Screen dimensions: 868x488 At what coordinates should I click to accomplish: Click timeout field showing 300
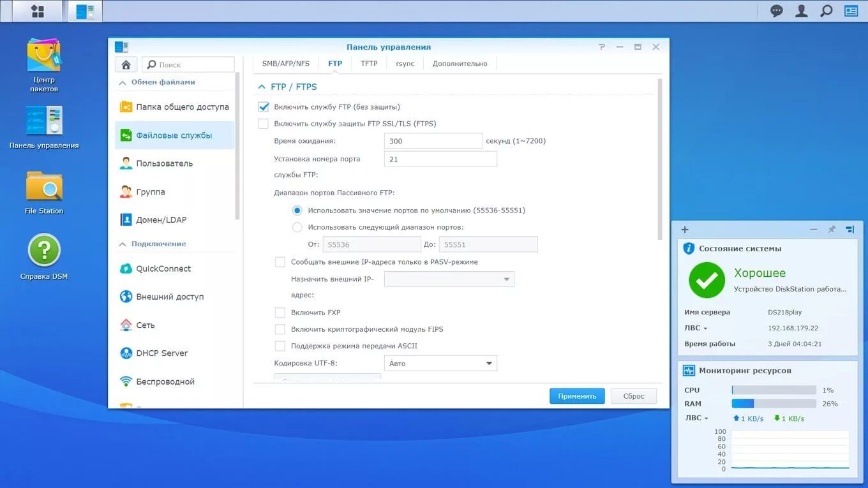tap(433, 141)
